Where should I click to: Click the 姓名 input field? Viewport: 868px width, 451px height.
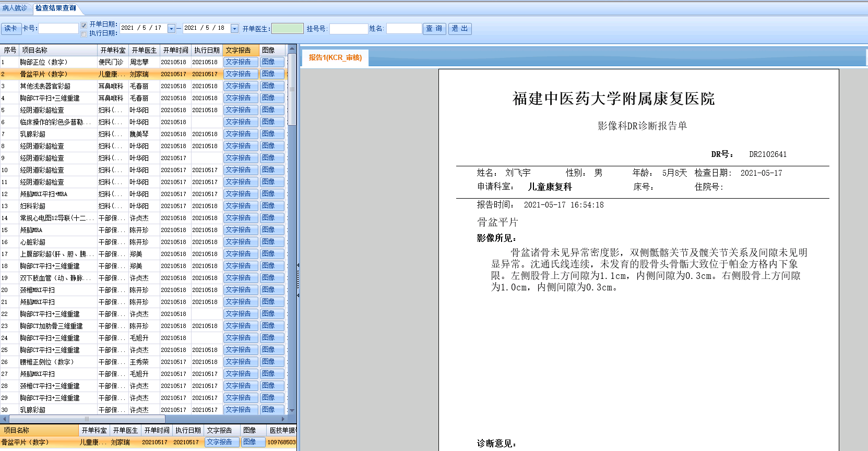(403, 29)
